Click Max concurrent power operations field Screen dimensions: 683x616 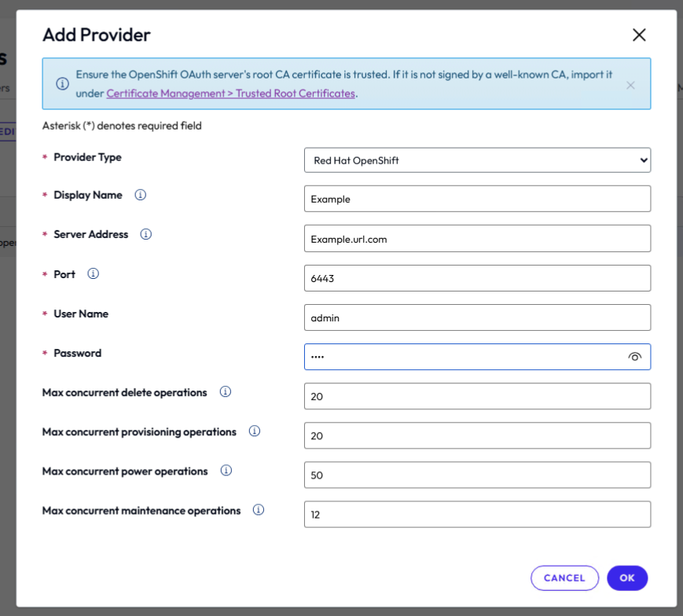point(477,475)
